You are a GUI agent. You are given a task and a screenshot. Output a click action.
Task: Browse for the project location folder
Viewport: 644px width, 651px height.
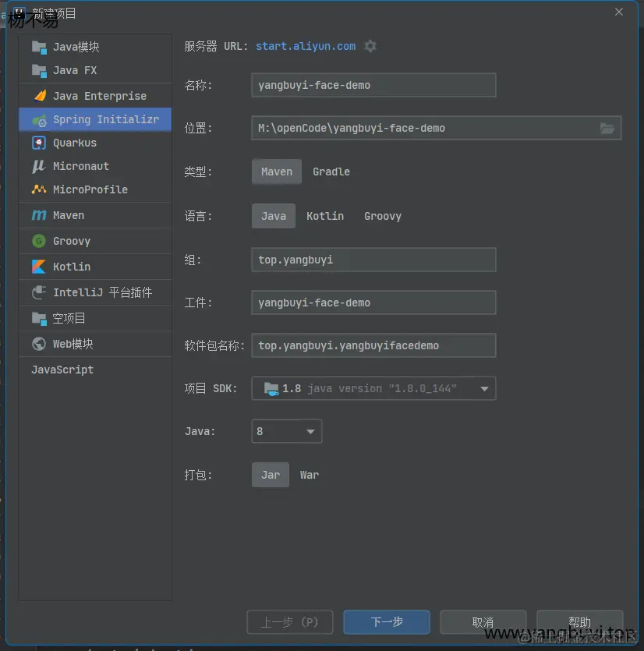pos(607,129)
